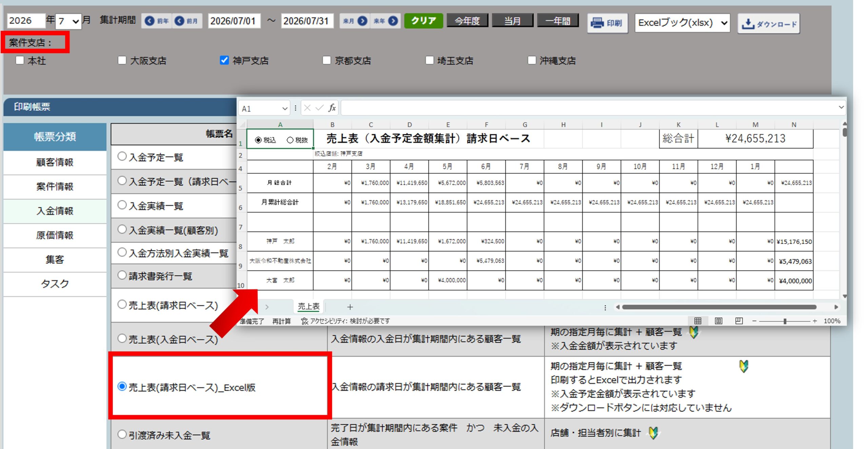This screenshot has width=868, height=449.
Task: Click the Excel fx insert function icon
Action: [332, 108]
